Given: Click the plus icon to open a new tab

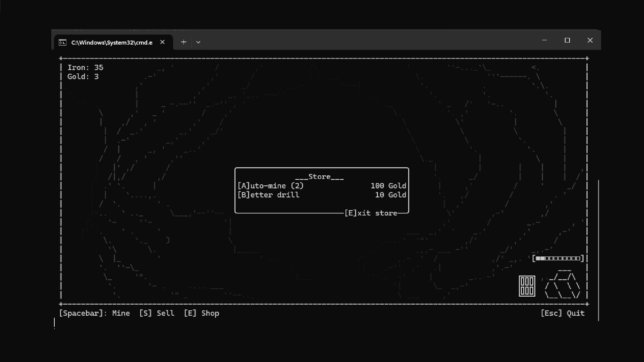Looking at the screenshot, I should coord(183,42).
